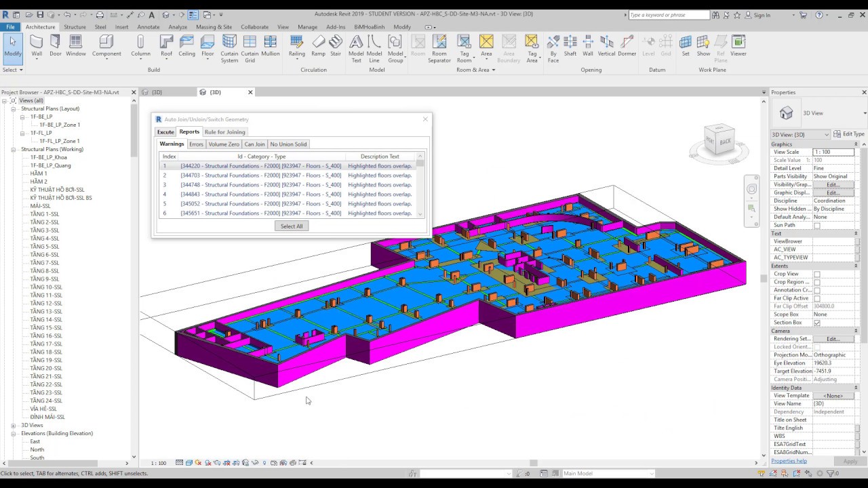Select the Stair tool
868x488 pixels.
coord(336,46)
